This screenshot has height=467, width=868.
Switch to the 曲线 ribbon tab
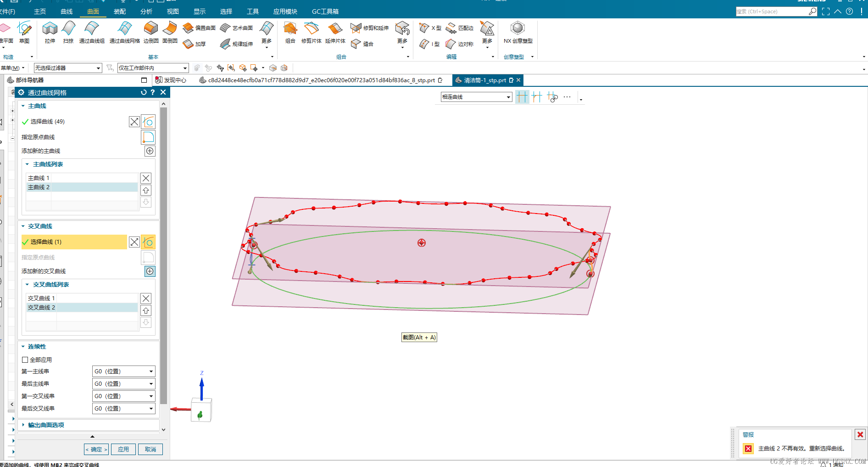[x=67, y=11]
